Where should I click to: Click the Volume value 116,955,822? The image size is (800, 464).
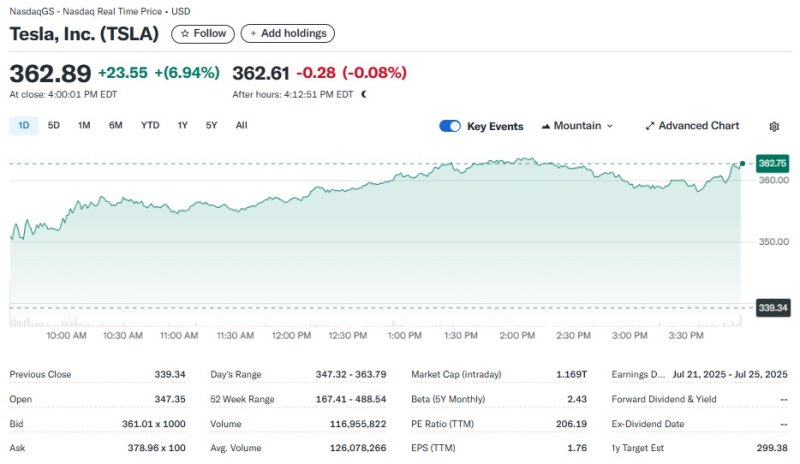click(358, 424)
